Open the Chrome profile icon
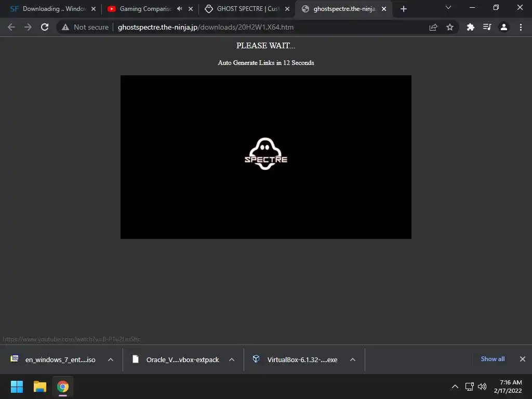 pyautogui.click(x=504, y=27)
